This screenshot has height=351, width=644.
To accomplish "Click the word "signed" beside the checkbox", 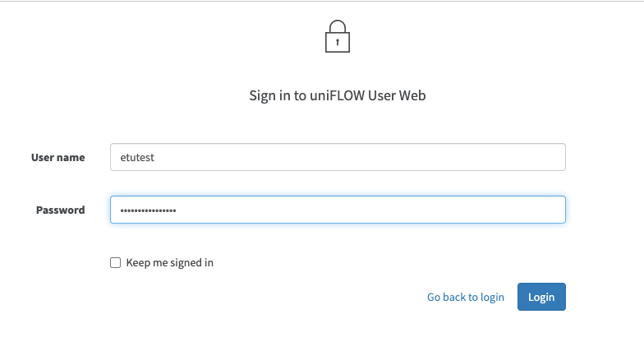I will coord(181,263).
